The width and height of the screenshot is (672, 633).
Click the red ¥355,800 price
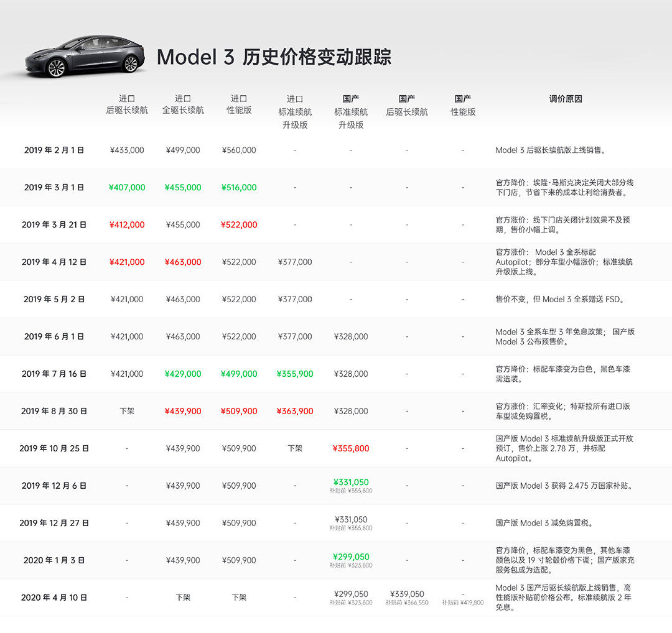click(x=351, y=448)
